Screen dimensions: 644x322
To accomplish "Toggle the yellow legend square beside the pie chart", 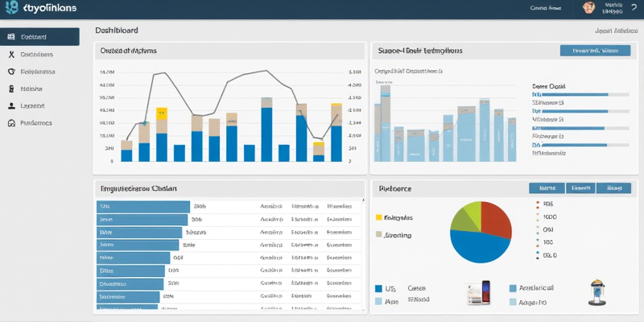I will click(x=379, y=217).
